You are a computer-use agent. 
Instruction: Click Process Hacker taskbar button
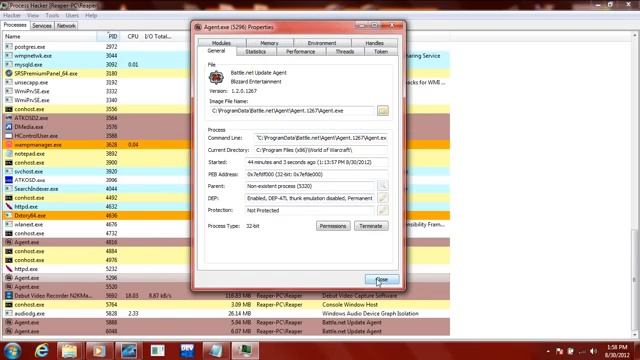click(245, 351)
